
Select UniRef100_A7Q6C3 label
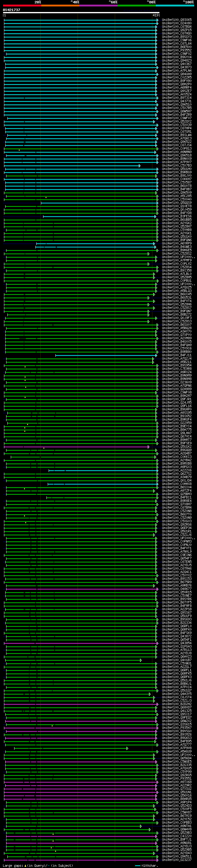(x=177, y=139)
